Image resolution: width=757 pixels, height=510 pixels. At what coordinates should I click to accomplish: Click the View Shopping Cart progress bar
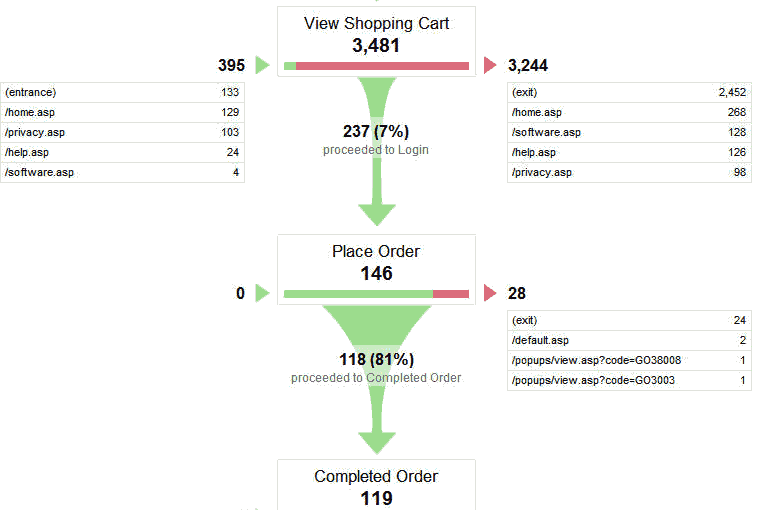click(376, 66)
